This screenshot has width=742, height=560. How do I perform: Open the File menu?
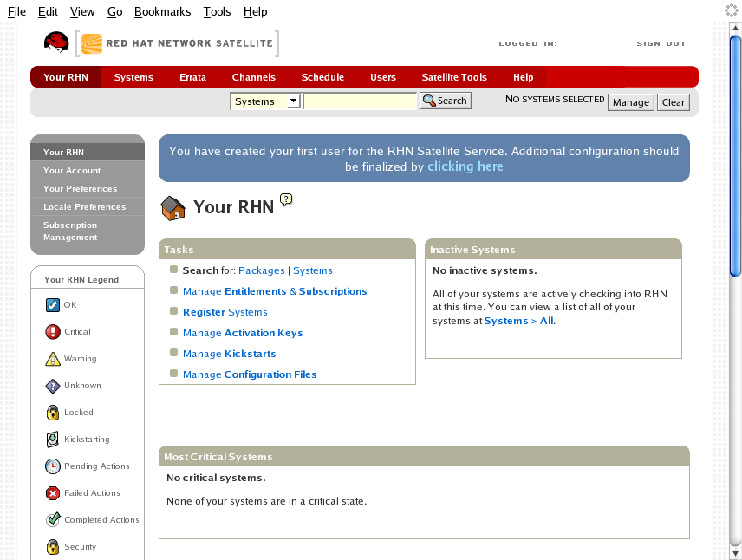click(x=16, y=11)
